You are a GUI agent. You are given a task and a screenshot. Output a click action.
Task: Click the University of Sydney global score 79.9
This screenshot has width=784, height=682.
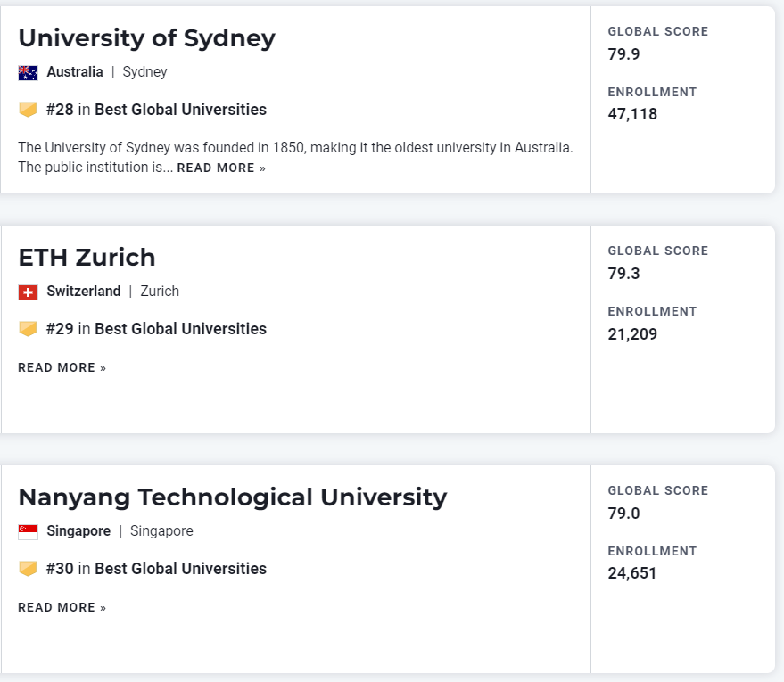623,54
